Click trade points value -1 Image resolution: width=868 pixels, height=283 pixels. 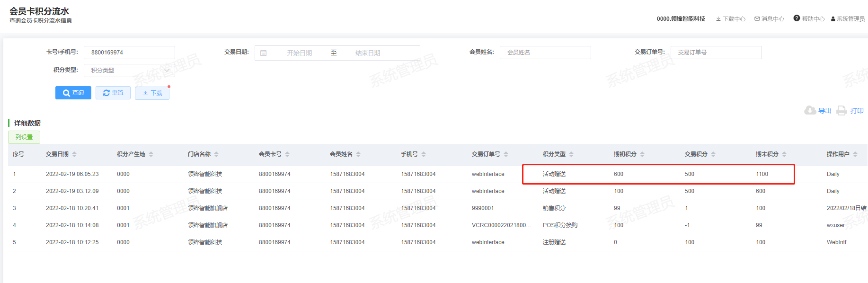tap(687, 225)
